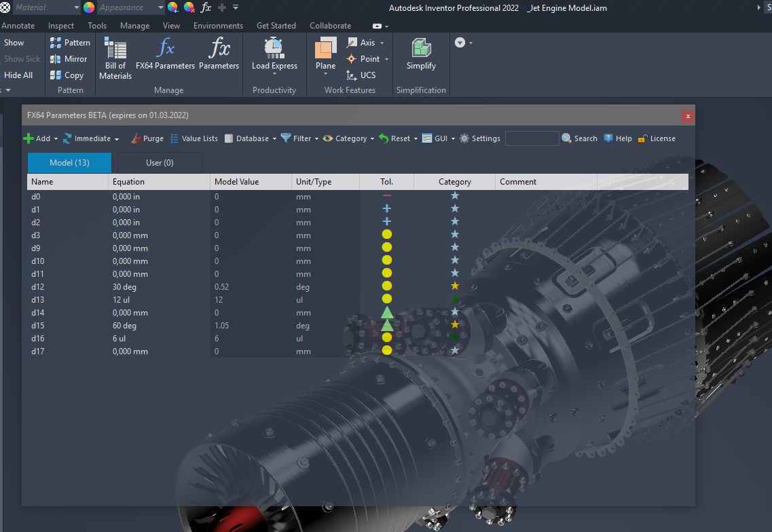Open the Collaborate ribbon tab
Screen dimensions: 772x532
point(331,26)
